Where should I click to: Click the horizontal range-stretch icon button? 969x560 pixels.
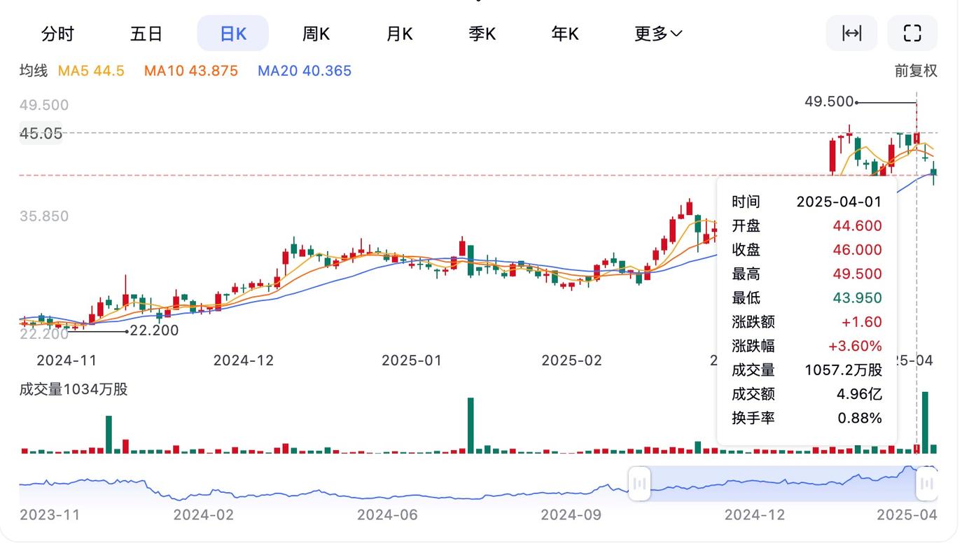click(851, 33)
